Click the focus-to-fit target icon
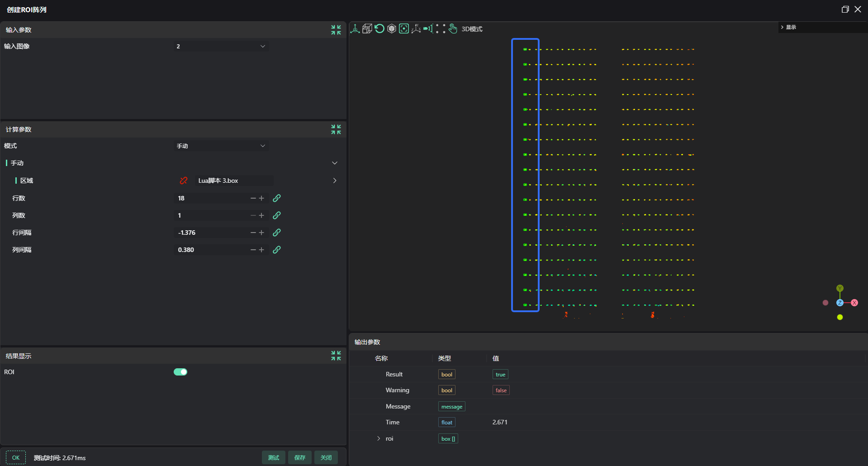Viewport: 868px width, 466px height. (404, 29)
